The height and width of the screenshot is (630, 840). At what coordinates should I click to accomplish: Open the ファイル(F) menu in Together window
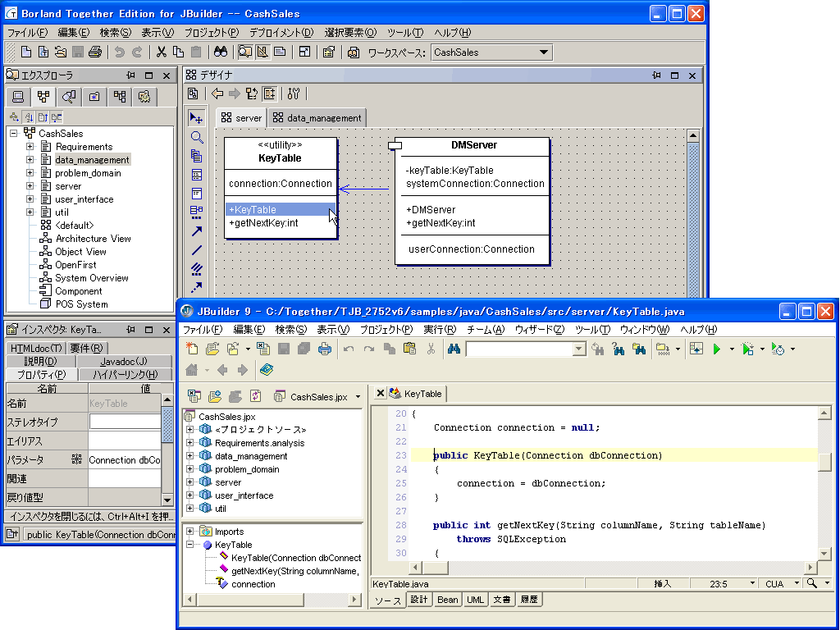click(27, 33)
